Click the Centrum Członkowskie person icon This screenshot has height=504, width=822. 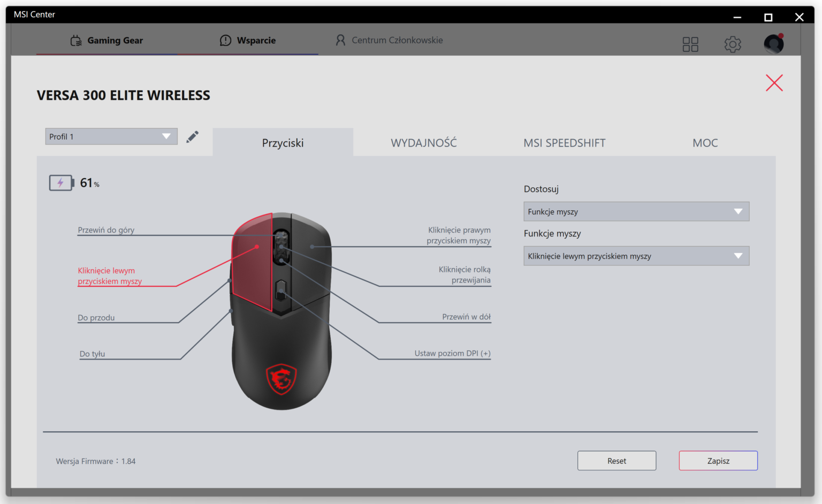pos(340,40)
